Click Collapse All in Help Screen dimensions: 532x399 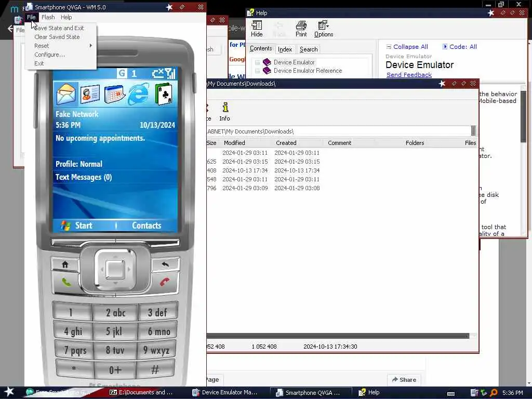[x=407, y=47]
